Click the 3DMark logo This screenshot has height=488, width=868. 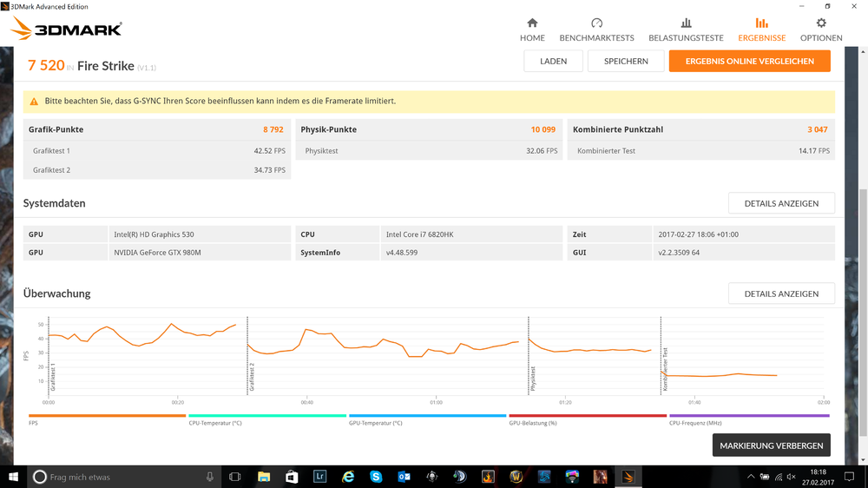[x=67, y=30]
